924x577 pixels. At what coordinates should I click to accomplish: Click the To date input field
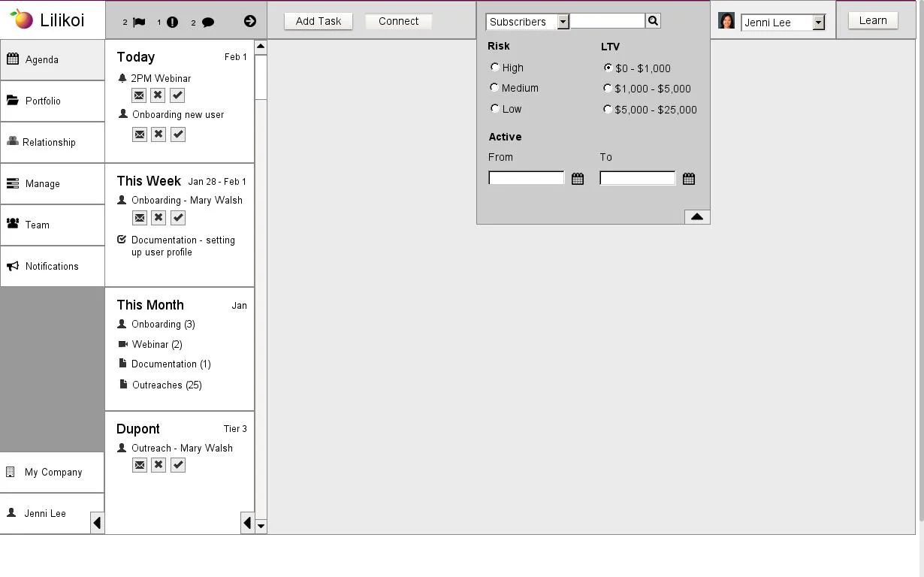tap(637, 178)
